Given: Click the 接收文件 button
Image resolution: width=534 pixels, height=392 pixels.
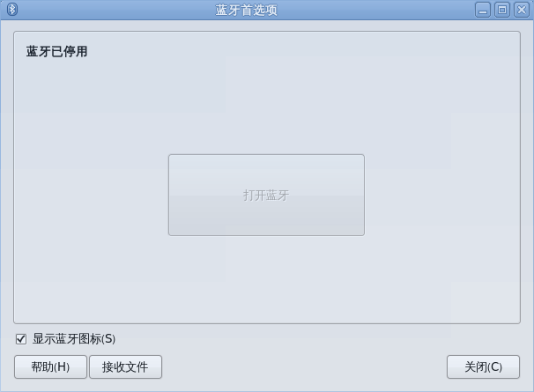Looking at the screenshot, I should coord(125,366).
